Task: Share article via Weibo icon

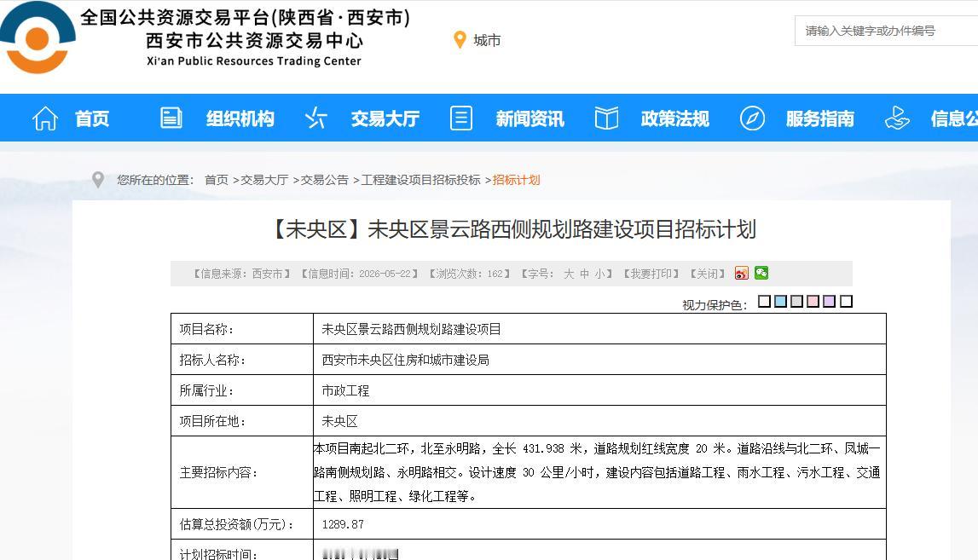Action: [742, 273]
